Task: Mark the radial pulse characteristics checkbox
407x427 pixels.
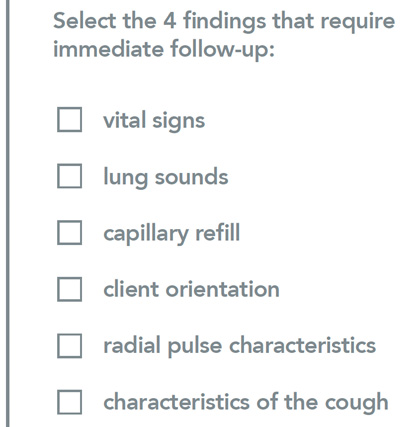Action: [x=69, y=346]
